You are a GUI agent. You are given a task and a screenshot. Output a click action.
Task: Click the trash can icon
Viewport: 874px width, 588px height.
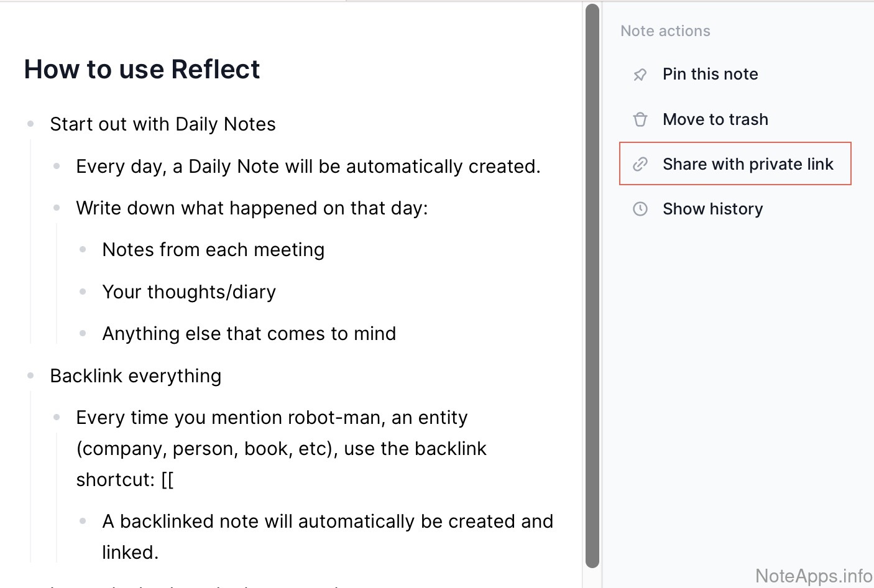pyautogui.click(x=640, y=119)
